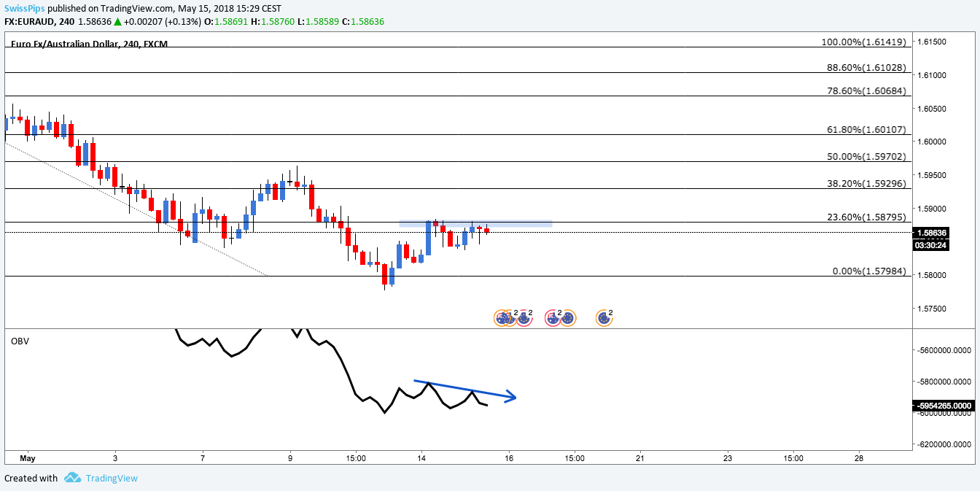Click the -5600000.0000 OBV axis label
Image resolution: width=980 pixels, height=491 pixels.
(945, 350)
